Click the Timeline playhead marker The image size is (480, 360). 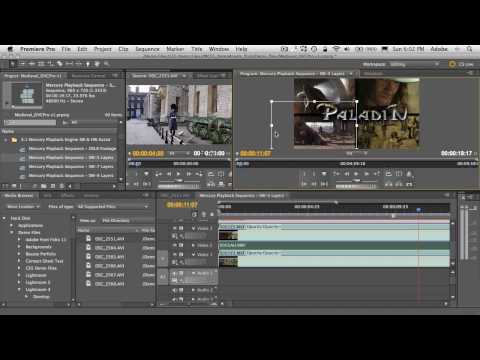tap(418, 209)
